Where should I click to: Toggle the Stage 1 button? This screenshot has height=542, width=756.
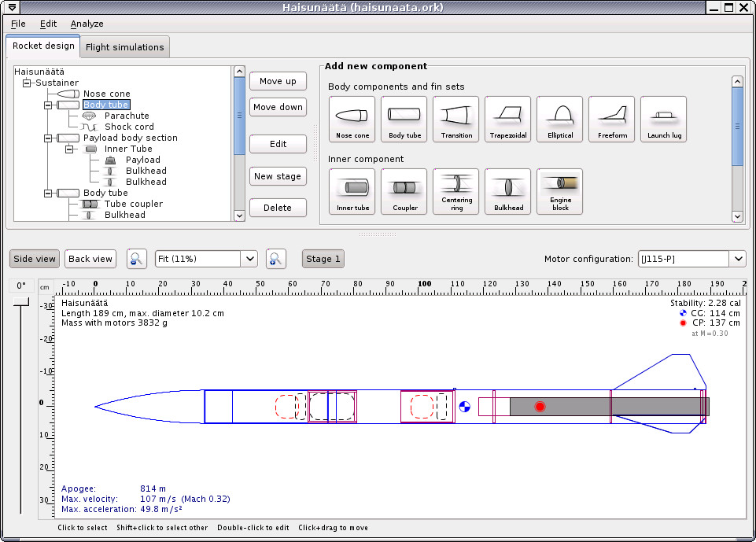point(323,259)
